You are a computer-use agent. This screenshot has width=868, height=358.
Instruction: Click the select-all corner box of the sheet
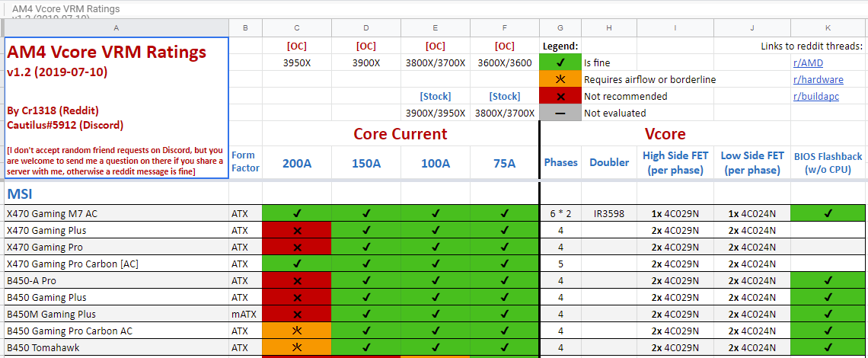(2, 27)
